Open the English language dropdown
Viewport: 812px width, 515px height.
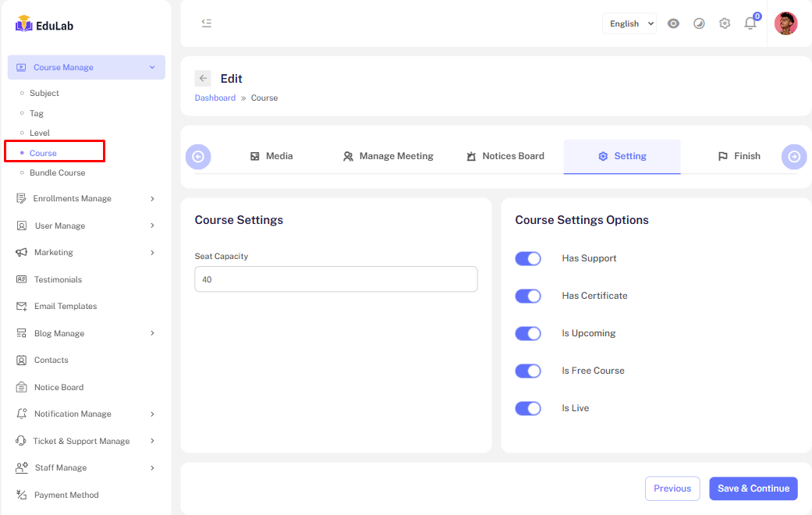click(629, 23)
